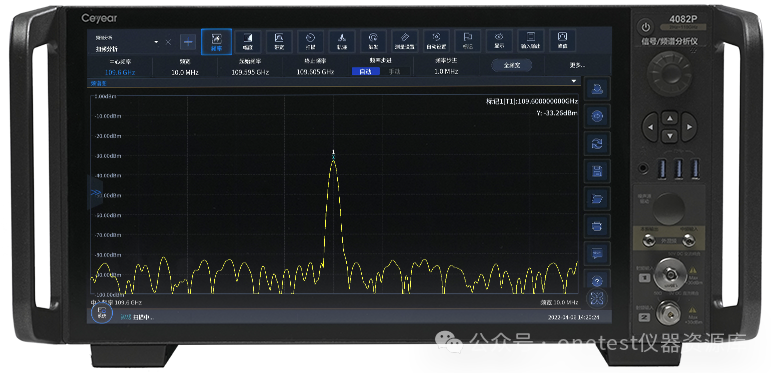Open the measurement settings ruler icon
The image size is (771, 373).
[x=405, y=41]
